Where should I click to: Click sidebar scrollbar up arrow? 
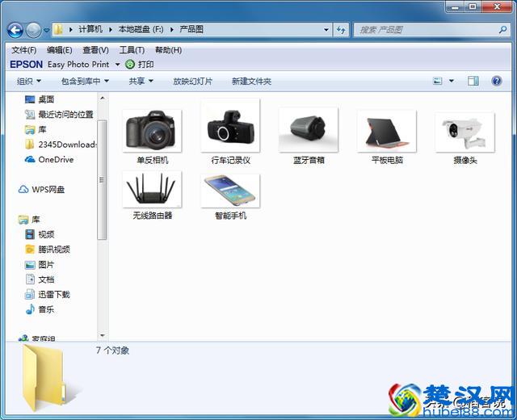click(x=103, y=98)
